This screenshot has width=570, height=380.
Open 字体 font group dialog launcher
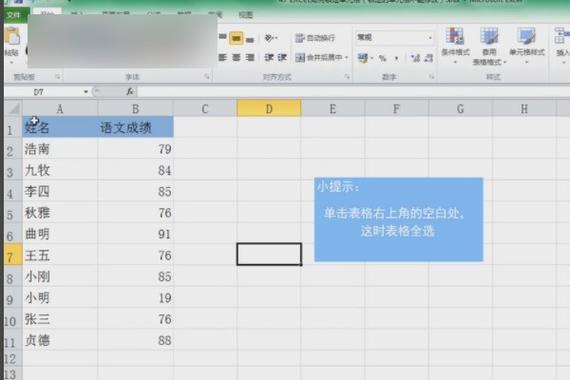(206, 77)
